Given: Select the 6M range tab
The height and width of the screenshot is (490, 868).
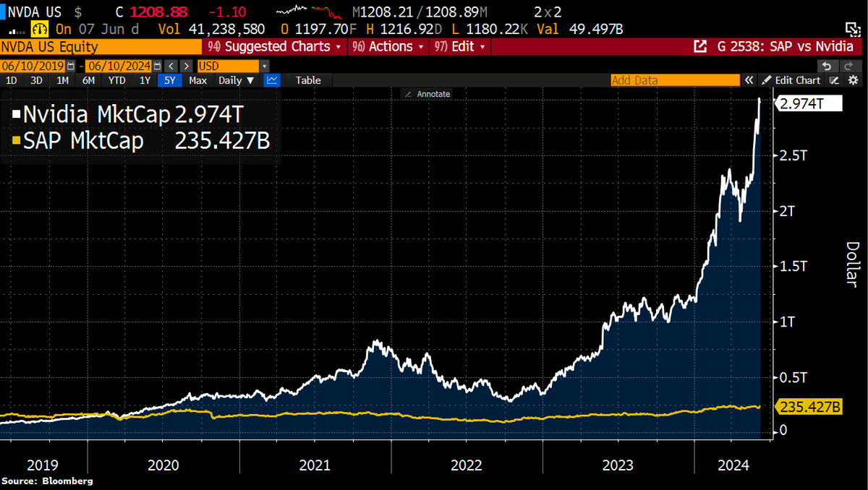Looking at the screenshot, I should point(88,80).
